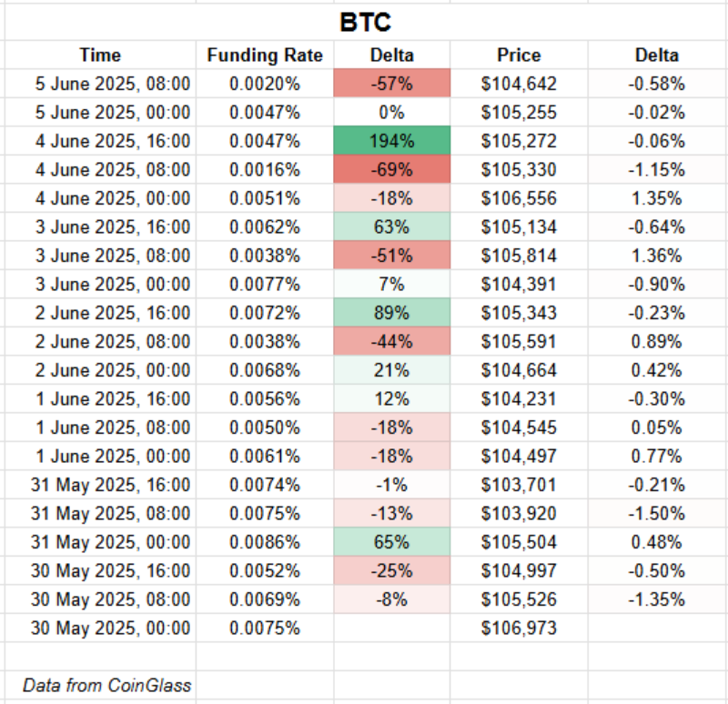Select the green 65% Delta cell
The height and width of the screenshot is (704, 728).
point(392,542)
